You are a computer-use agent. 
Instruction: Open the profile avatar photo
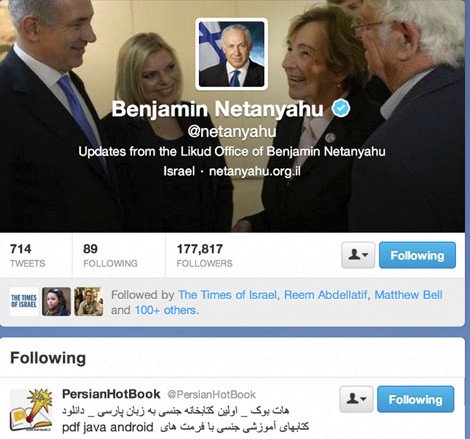coord(232,54)
